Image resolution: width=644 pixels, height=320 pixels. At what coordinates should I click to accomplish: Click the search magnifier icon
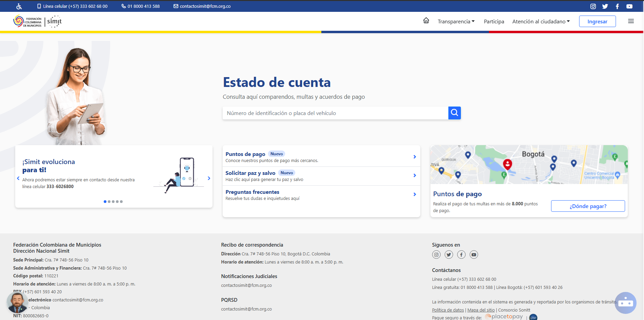(454, 113)
